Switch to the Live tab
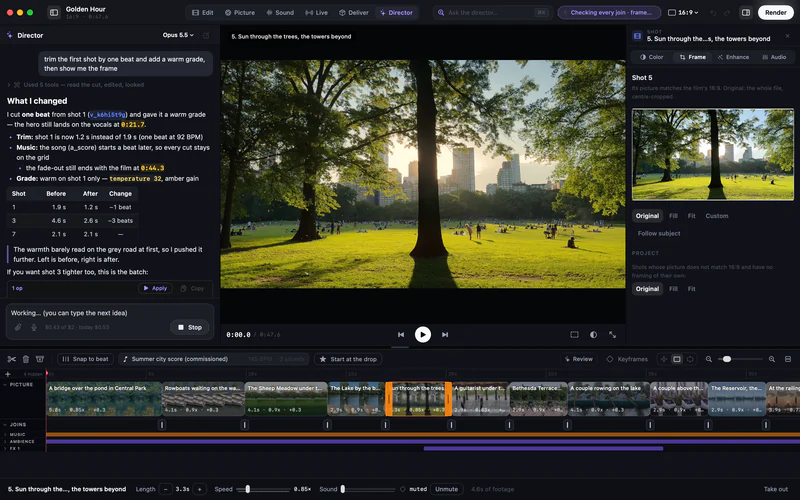 pyautogui.click(x=316, y=12)
